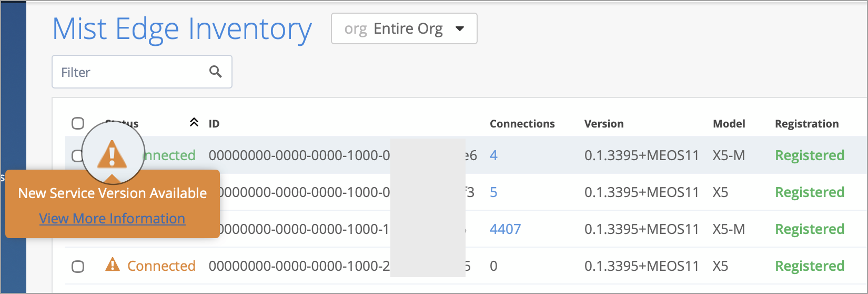Open the org Entire Org dropdown
The image size is (868, 294).
[404, 28]
